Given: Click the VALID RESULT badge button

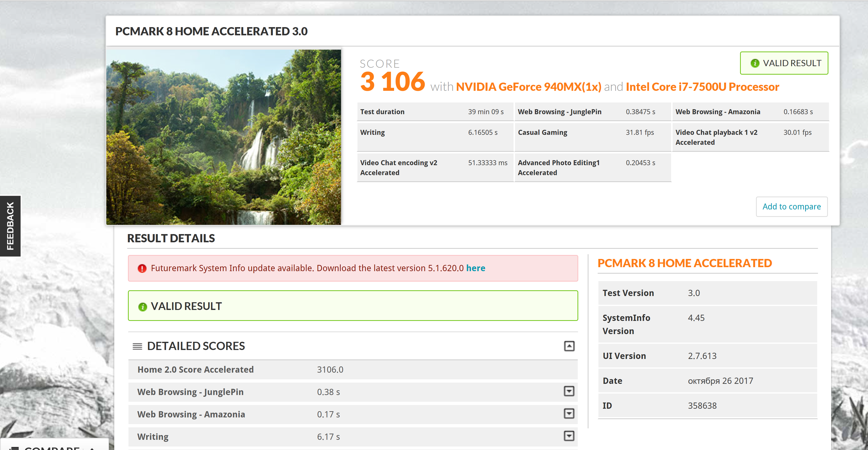Looking at the screenshot, I should [x=784, y=63].
